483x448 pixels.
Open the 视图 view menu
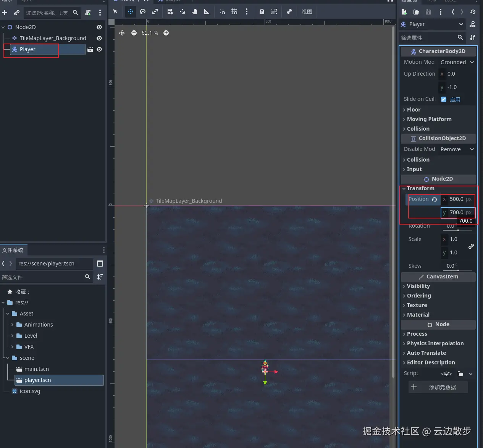point(307,12)
